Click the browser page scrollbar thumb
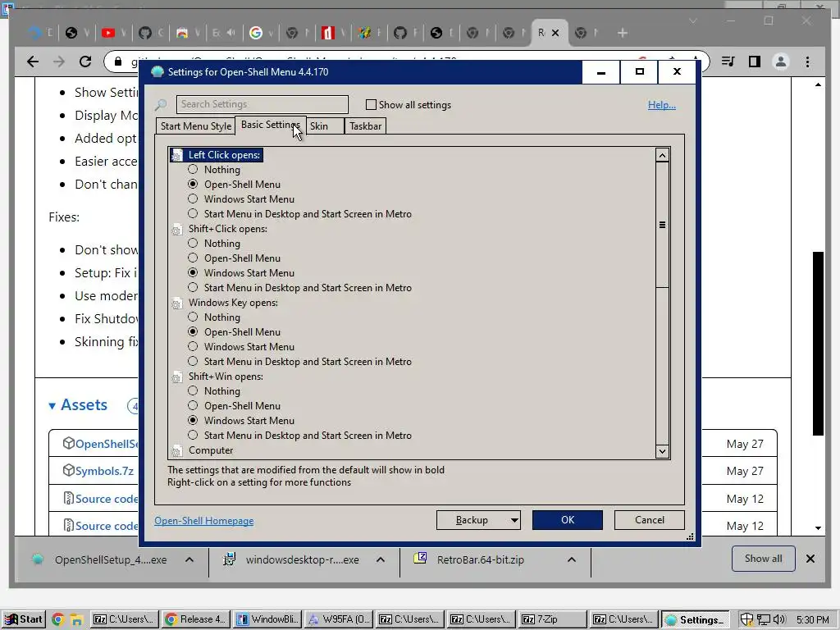The width and height of the screenshot is (840, 630). [x=818, y=344]
